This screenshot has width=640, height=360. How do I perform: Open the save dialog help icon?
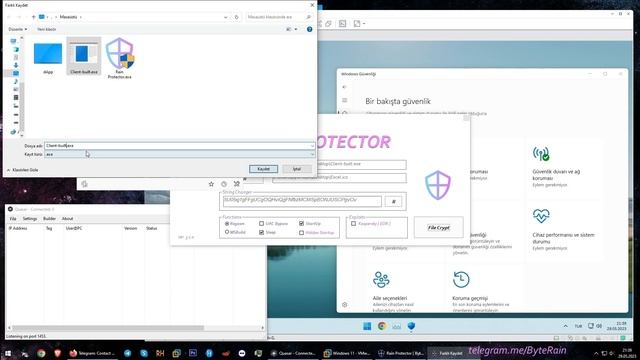pos(309,29)
